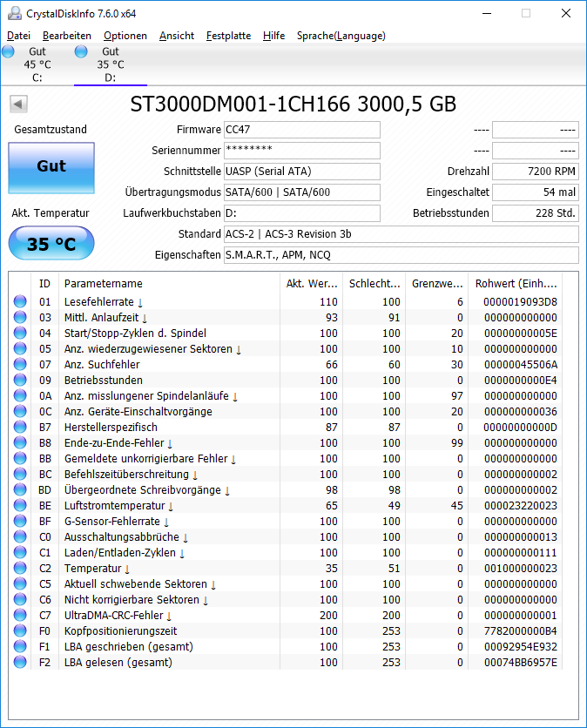
Task: Click the Seriennummer field
Action: [302, 151]
